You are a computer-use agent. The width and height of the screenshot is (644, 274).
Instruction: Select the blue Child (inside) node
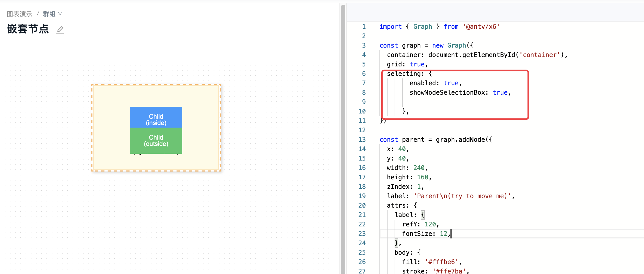tap(156, 117)
